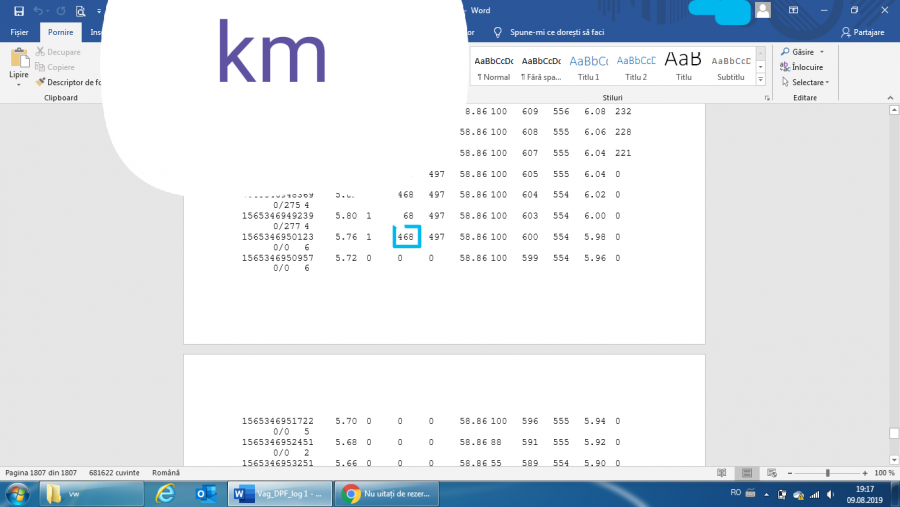Launch Internet Explorer from taskbar

click(x=167, y=493)
